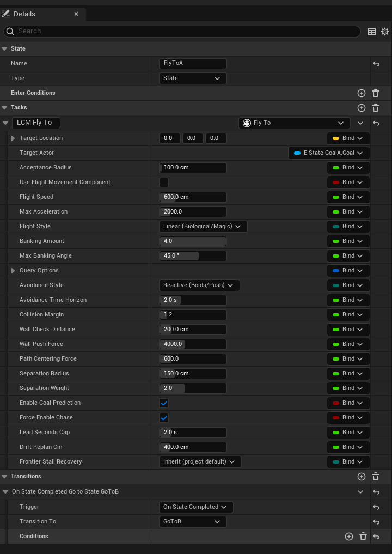Reset the transition Conditions row
The width and height of the screenshot is (392, 554).
(376, 537)
